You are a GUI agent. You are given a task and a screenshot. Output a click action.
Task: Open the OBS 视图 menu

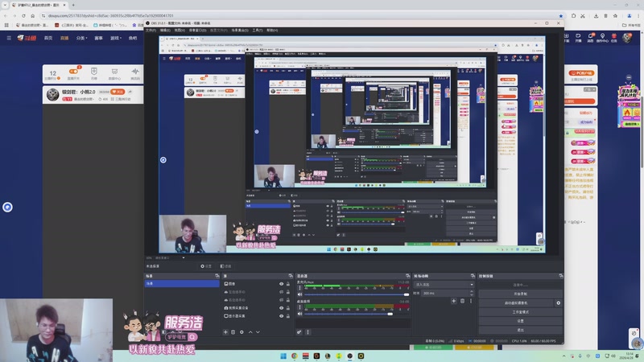[x=180, y=31]
